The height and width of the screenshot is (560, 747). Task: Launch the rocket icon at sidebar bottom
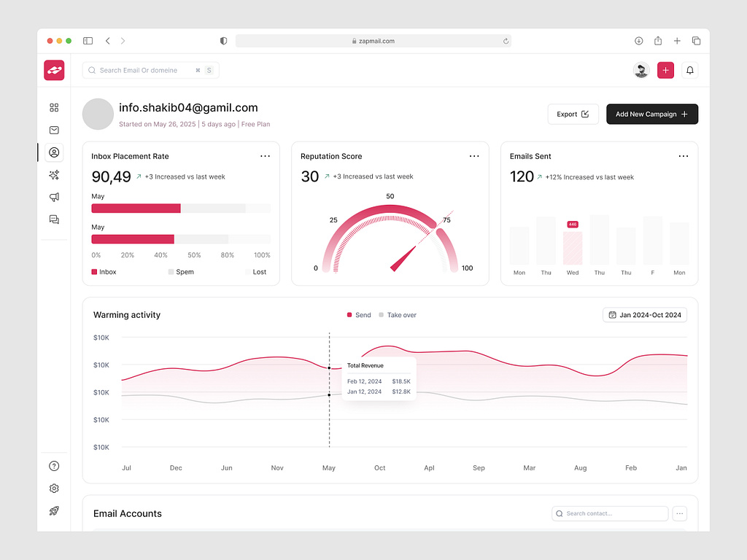[x=54, y=510]
